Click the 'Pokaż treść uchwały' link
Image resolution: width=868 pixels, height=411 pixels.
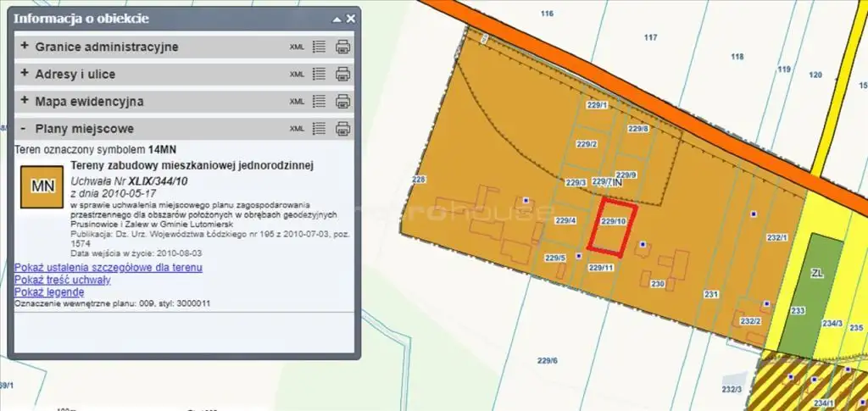(63, 280)
